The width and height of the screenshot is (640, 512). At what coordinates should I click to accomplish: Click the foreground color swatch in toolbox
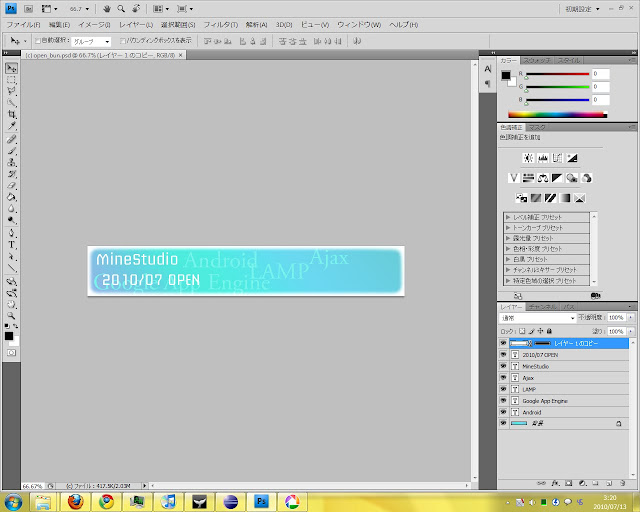click(x=9, y=336)
